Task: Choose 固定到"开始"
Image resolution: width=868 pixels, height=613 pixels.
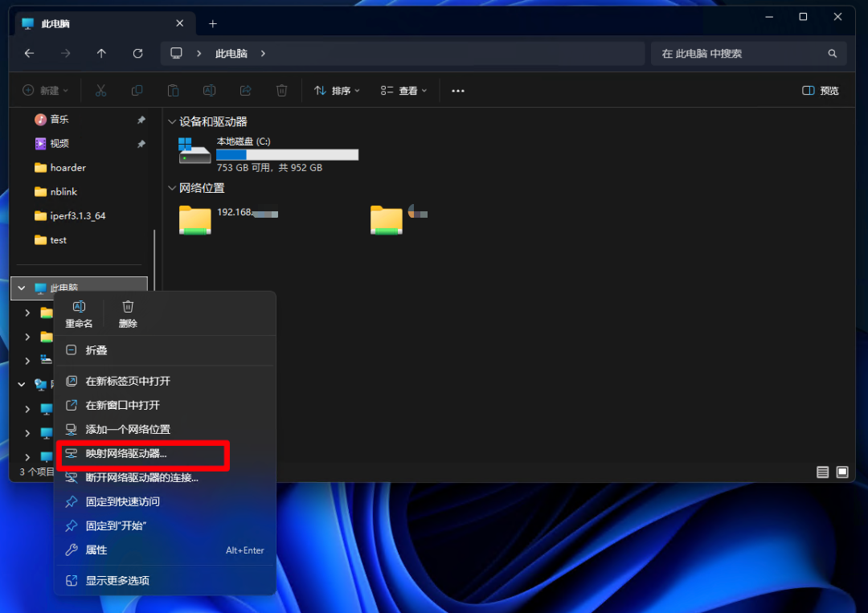Action: tap(165, 525)
